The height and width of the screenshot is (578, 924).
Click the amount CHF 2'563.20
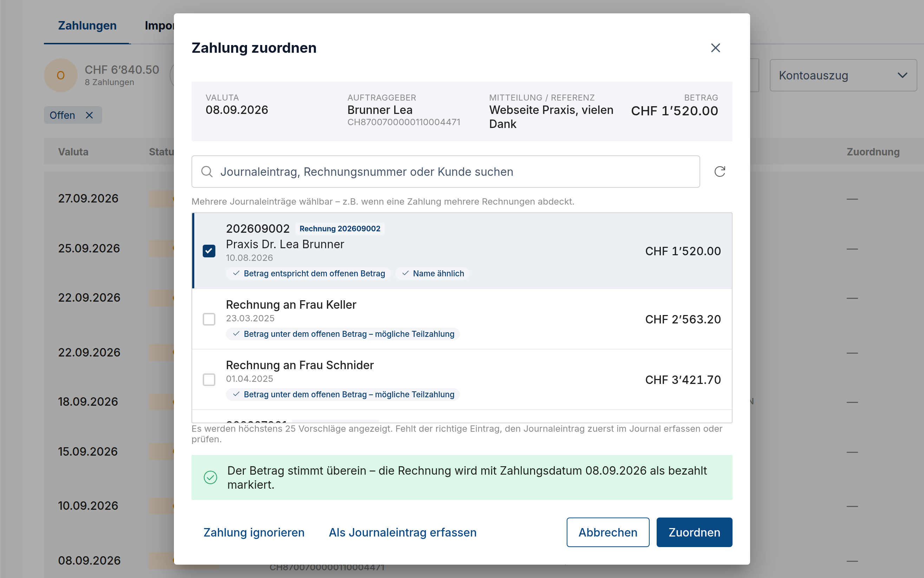click(683, 319)
